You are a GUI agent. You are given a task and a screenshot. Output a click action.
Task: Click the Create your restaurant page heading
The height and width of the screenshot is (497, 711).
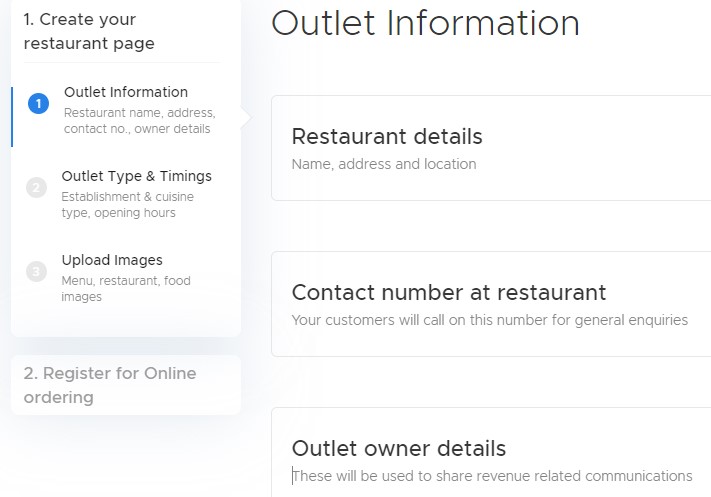89,31
